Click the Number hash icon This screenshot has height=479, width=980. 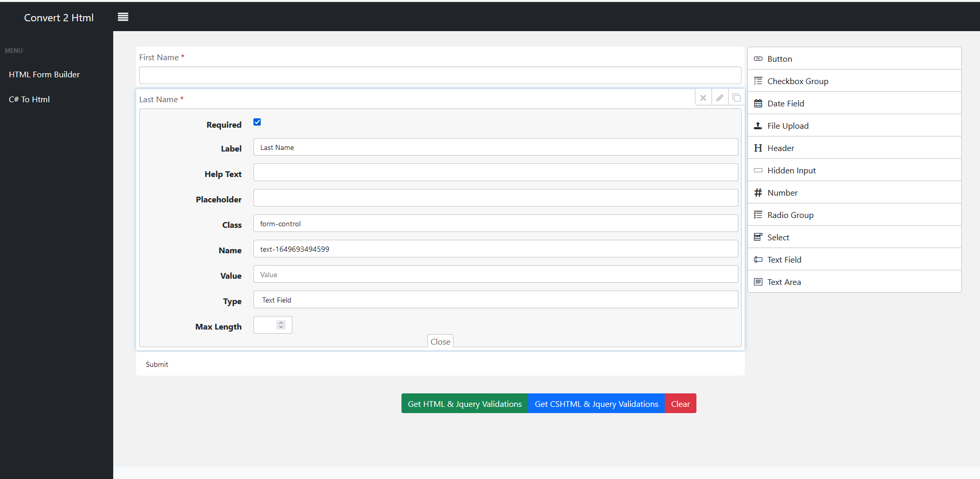click(758, 193)
